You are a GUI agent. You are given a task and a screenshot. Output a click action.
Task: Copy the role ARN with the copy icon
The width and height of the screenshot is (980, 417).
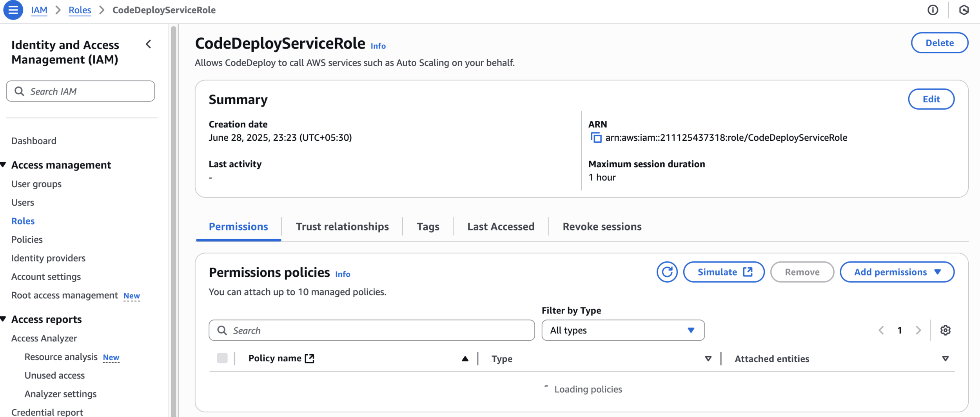tap(596, 138)
